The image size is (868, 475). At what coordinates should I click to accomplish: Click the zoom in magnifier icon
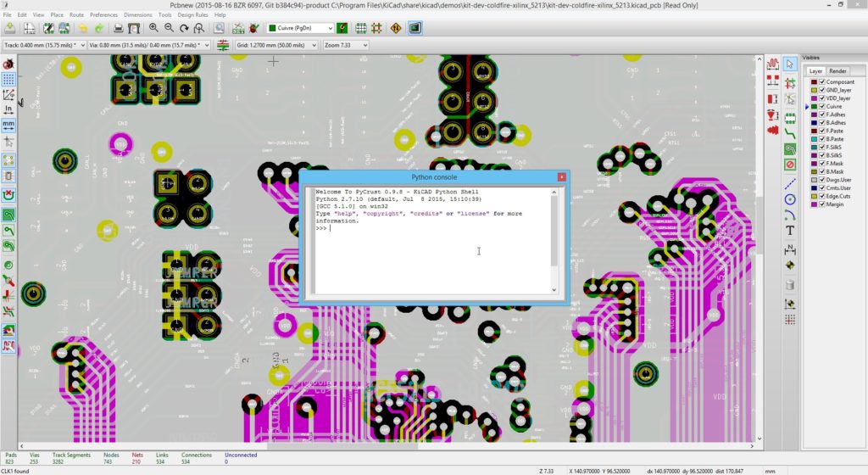click(x=153, y=28)
